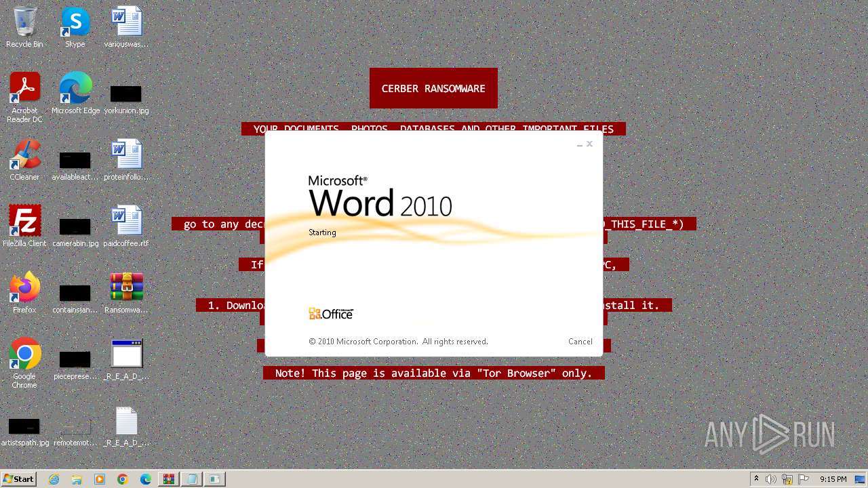This screenshot has width=868, height=488.
Task: Select the camerabin.jpg file icon
Action: 75,232
